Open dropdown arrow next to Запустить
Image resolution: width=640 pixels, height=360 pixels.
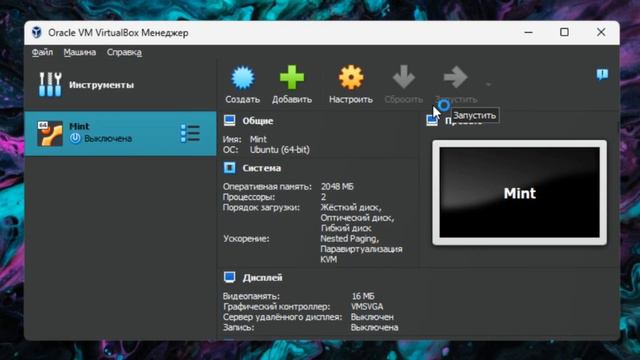pyautogui.click(x=488, y=84)
